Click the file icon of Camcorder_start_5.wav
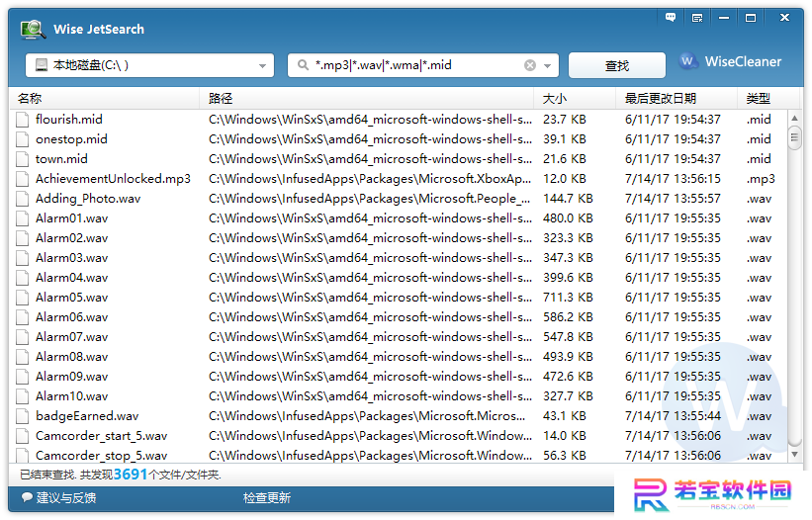The image size is (812, 520). coord(22,436)
